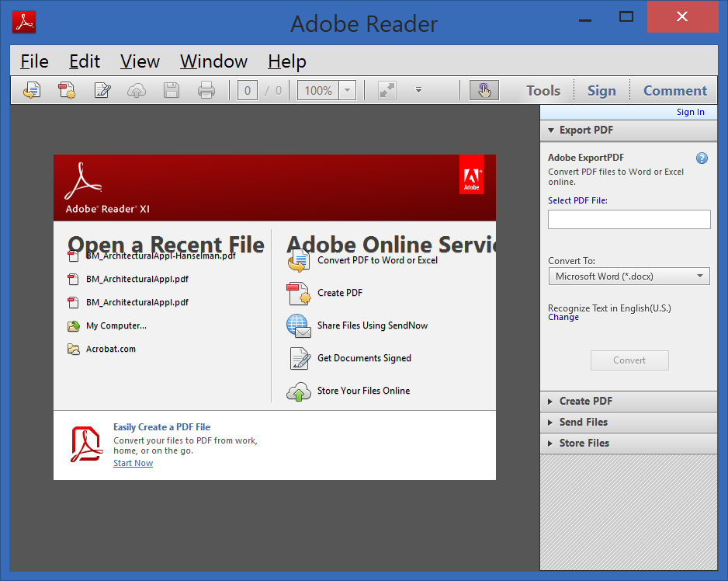Open the Window menu
728x581 pixels.
[213, 62]
